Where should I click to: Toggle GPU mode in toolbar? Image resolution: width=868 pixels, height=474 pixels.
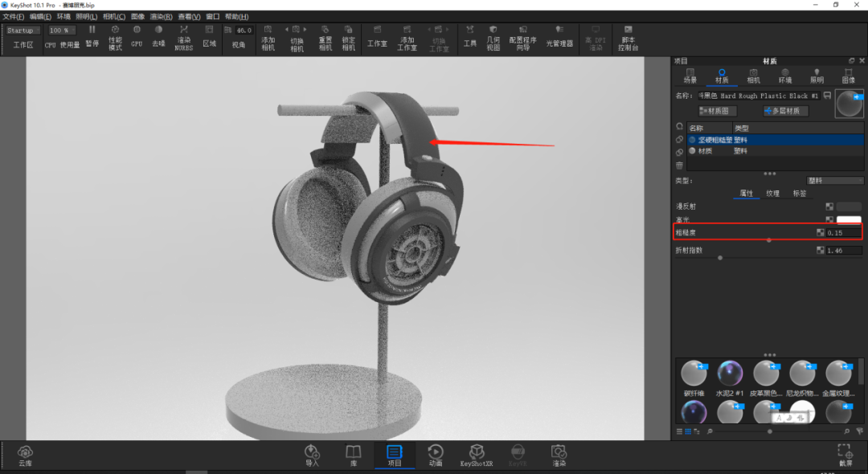tap(136, 36)
